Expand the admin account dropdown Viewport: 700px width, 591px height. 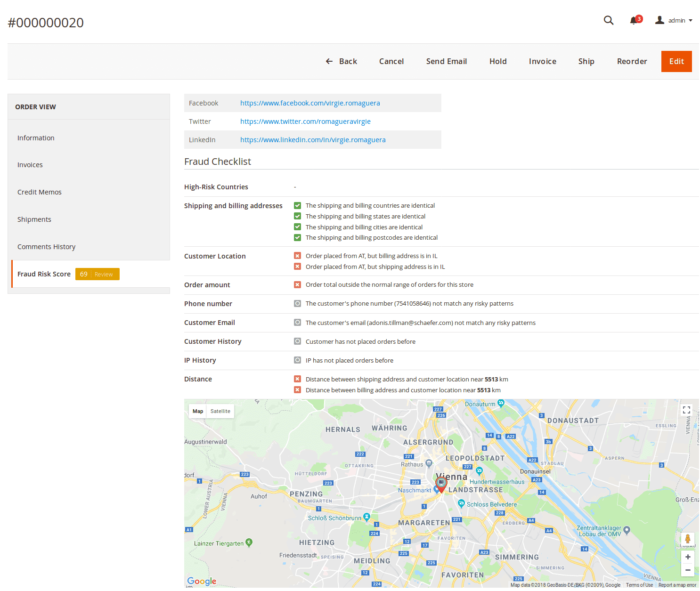coord(674,20)
